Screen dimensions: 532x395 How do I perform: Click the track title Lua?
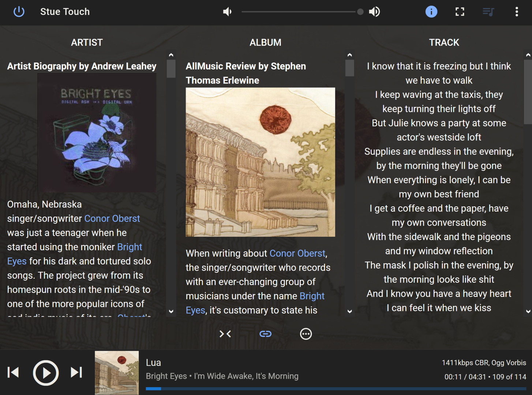pos(153,362)
